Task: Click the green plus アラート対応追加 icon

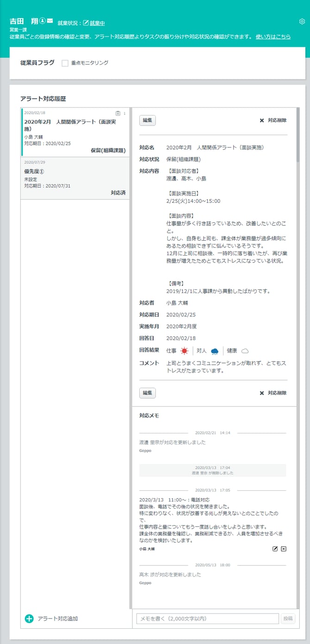Action: tap(29, 619)
